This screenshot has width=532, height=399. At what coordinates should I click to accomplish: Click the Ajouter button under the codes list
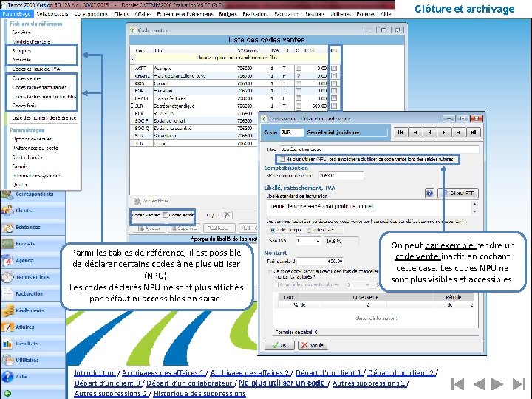click(x=149, y=228)
